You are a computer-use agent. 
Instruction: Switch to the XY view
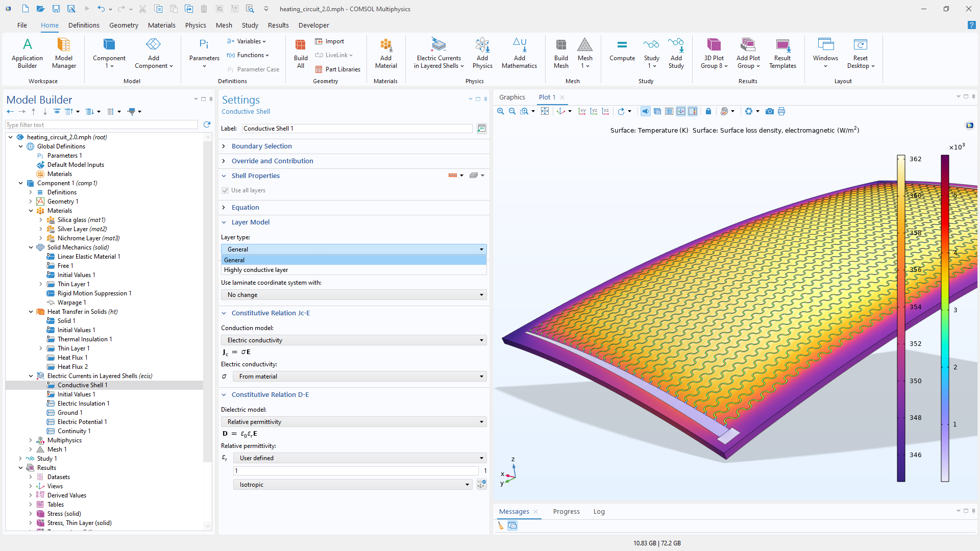pos(582,111)
